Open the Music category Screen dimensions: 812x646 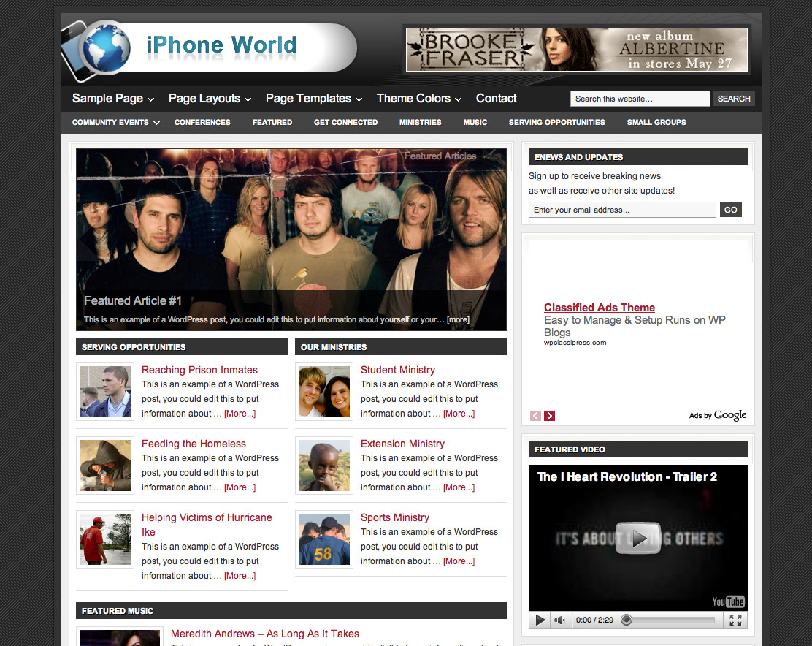[475, 122]
